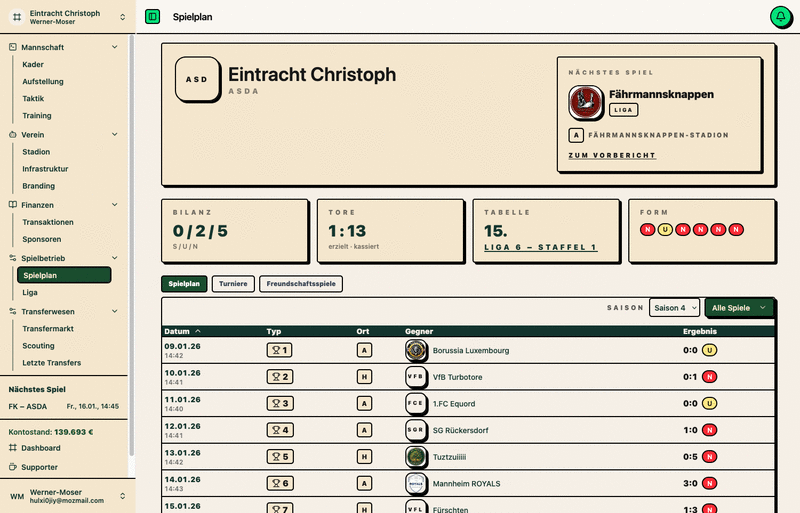Collapse the Finanzen section chevron
The width and height of the screenshot is (800, 513).
pos(114,205)
